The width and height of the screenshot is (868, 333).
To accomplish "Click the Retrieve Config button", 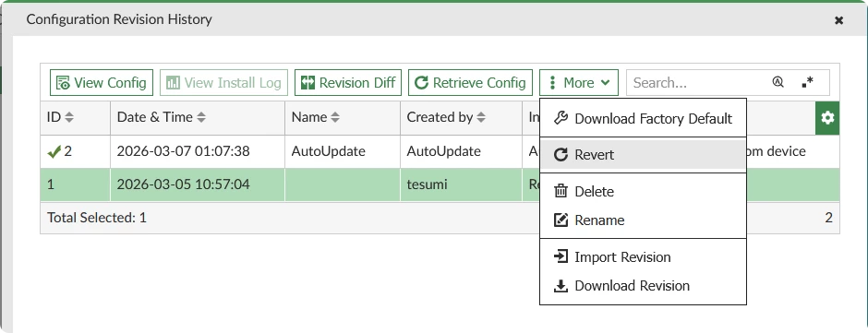I will tap(471, 82).
